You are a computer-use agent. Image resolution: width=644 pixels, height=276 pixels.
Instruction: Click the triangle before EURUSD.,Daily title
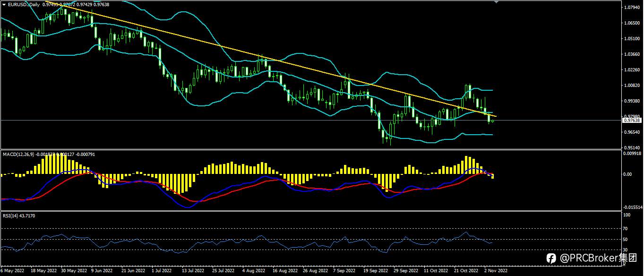point(4,4)
